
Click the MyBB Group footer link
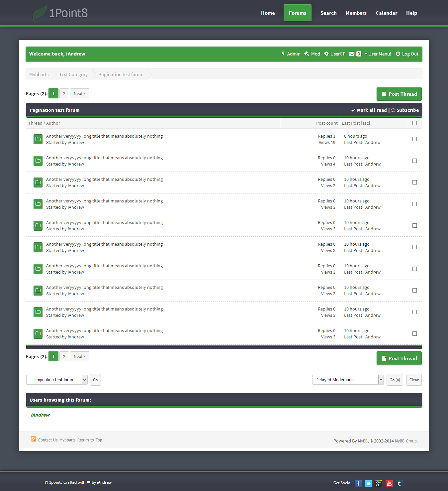point(406,441)
